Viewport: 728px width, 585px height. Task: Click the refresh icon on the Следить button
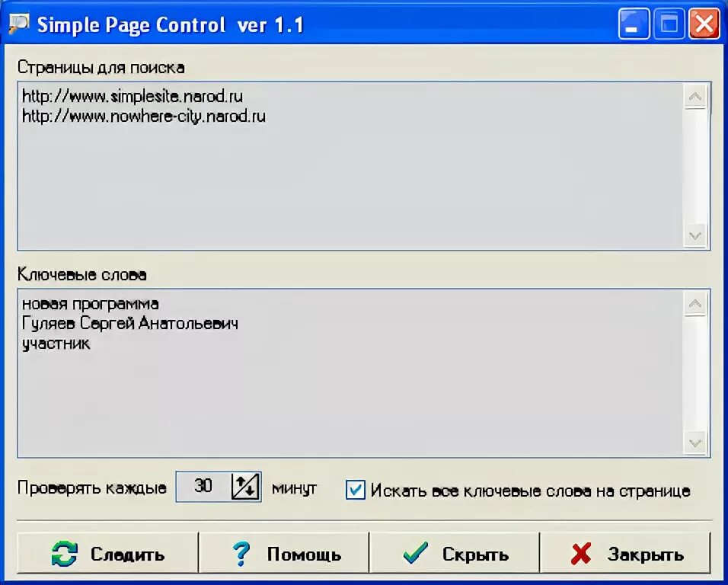click(65, 554)
